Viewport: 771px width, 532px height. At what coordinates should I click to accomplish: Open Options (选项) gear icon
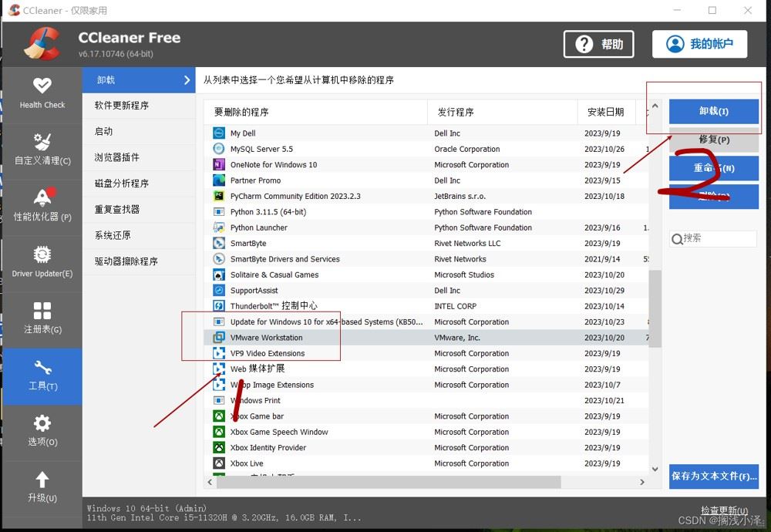pos(42,423)
